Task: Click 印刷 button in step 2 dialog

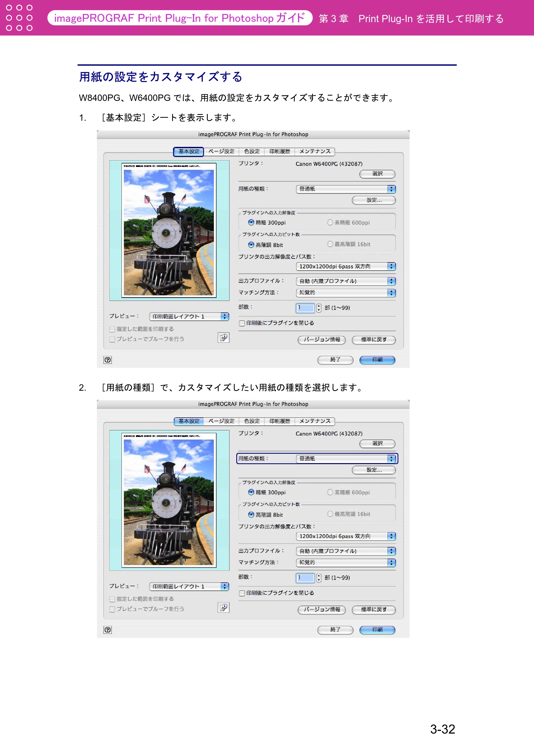Action: 377,630
